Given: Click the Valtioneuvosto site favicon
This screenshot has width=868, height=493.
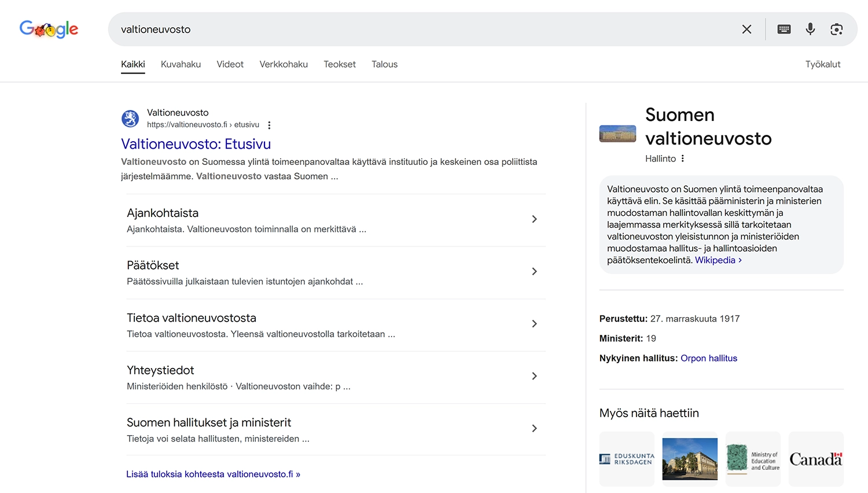Looking at the screenshot, I should (130, 119).
